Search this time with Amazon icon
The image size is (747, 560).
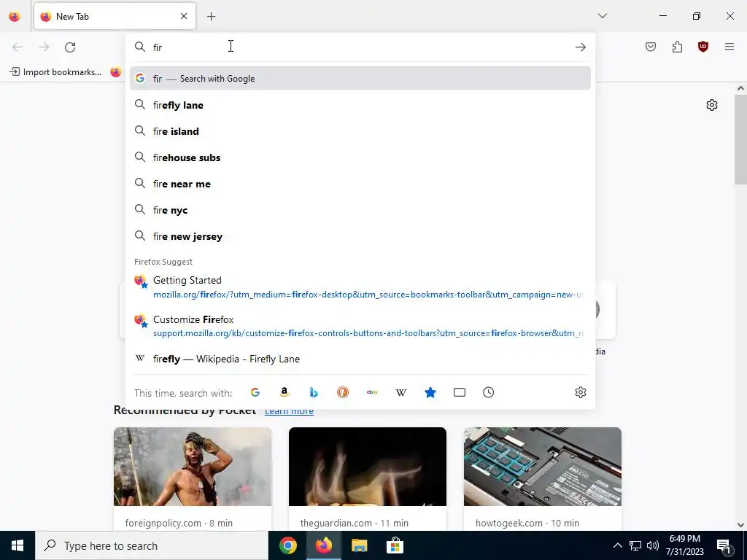(x=285, y=392)
